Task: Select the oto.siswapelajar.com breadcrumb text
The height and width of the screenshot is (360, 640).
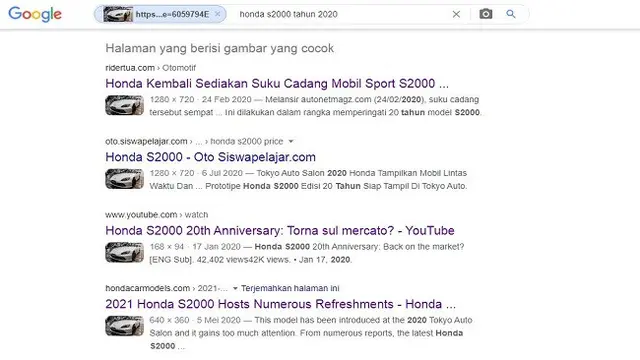Action: click(x=194, y=141)
